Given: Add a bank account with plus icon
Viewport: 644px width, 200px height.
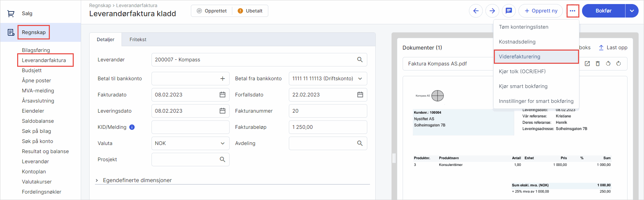Looking at the screenshot, I should [x=223, y=79].
